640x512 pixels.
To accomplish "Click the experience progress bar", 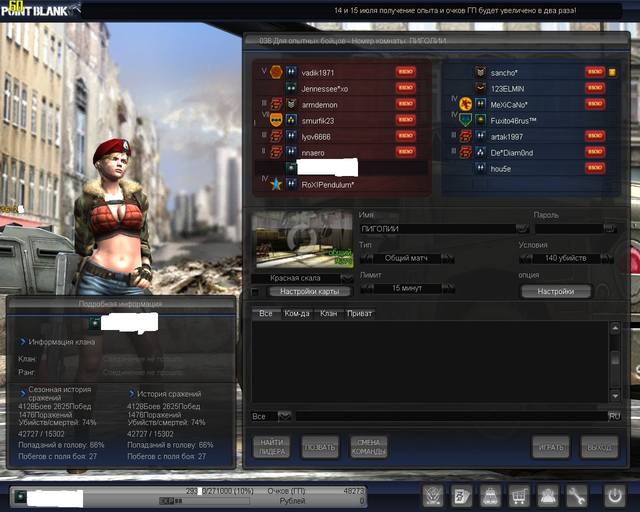I will coord(204,501).
